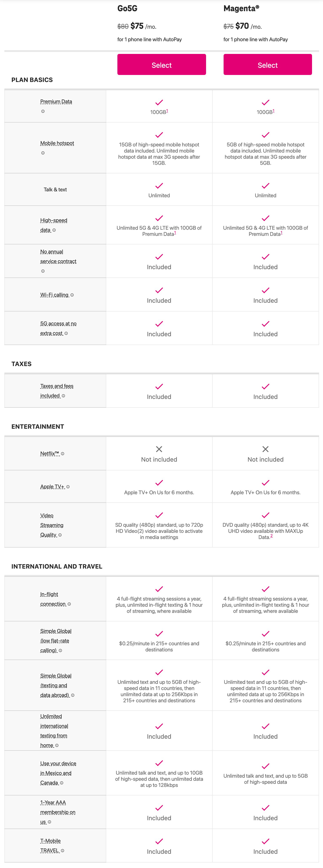Click the No annual service contract link
This screenshot has width=323, height=868.
click(58, 256)
